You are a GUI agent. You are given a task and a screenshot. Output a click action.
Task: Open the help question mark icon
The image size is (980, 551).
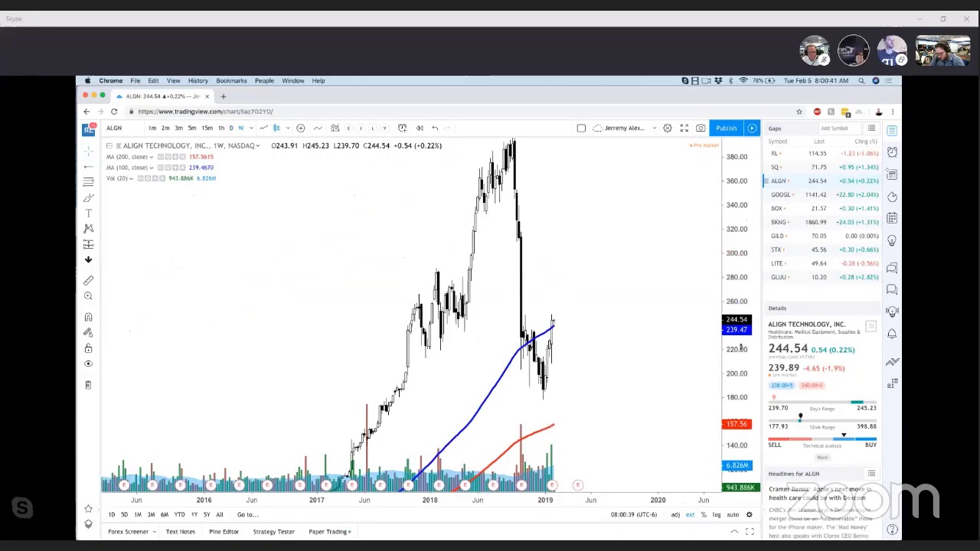(x=892, y=529)
